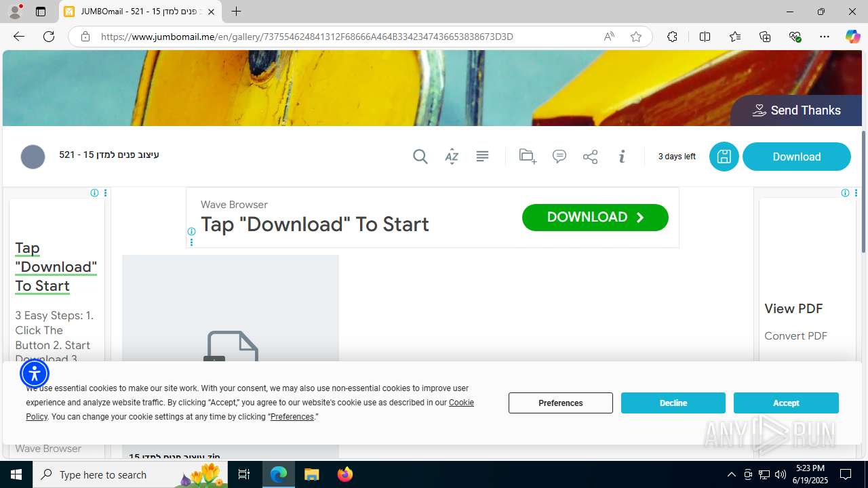Refresh the page
868x488 pixels.
49,37
